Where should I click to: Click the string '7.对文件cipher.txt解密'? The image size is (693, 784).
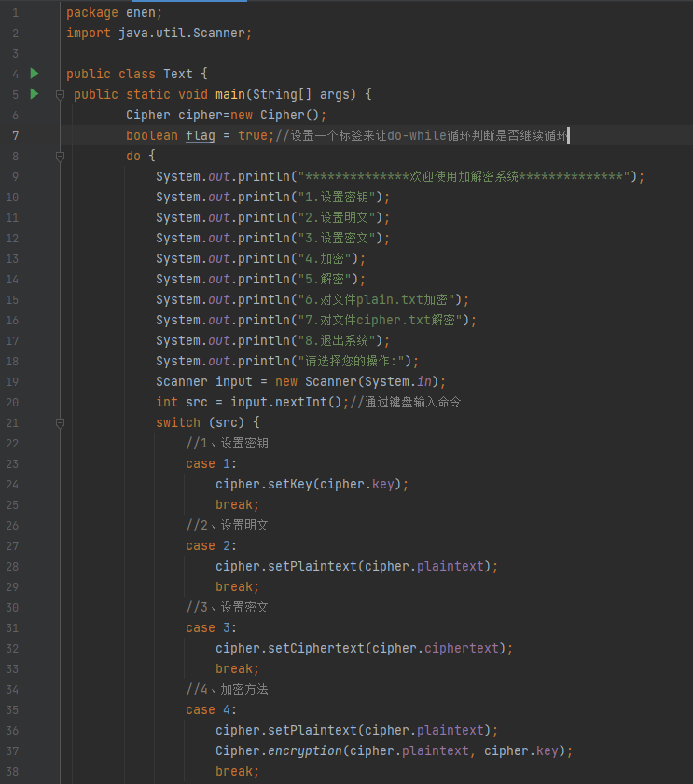click(381, 320)
